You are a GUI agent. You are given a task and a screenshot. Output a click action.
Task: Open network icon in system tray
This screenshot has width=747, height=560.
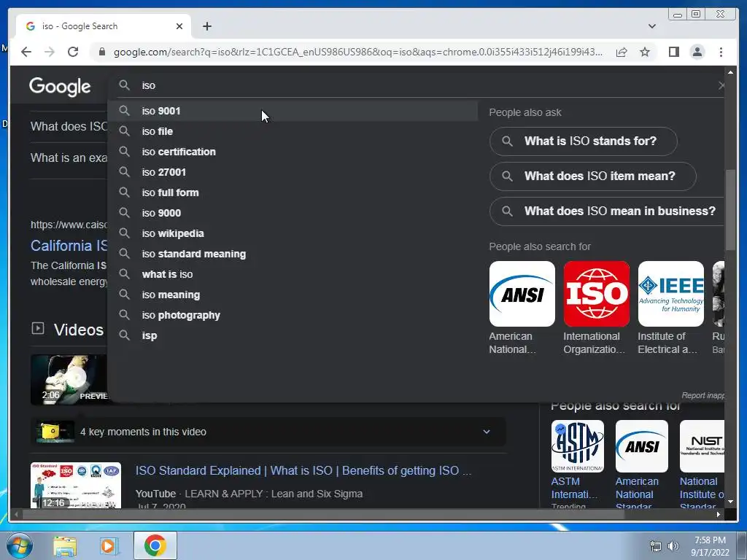tap(656, 546)
